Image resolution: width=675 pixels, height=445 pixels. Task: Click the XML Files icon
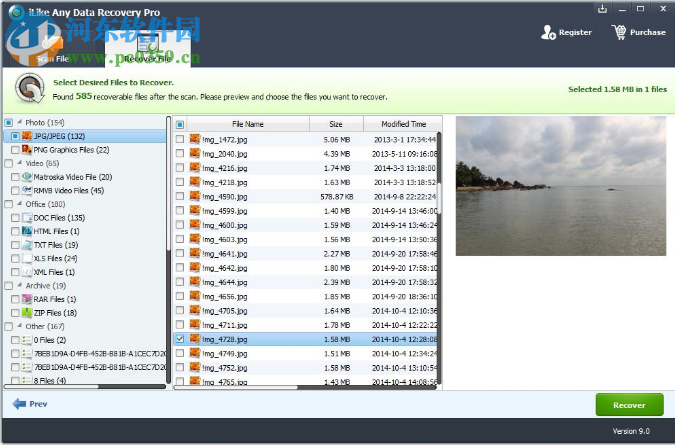[27, 272]
